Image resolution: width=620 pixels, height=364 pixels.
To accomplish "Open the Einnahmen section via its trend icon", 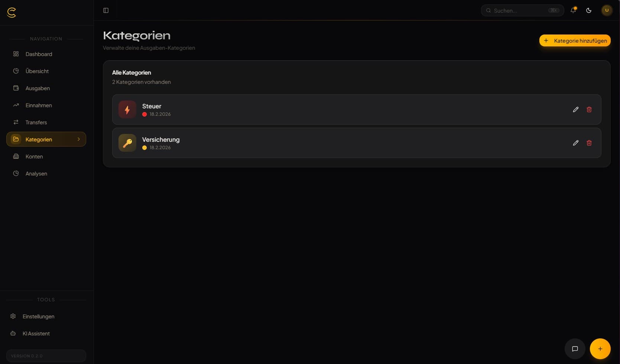I will [x=16, y=105].
